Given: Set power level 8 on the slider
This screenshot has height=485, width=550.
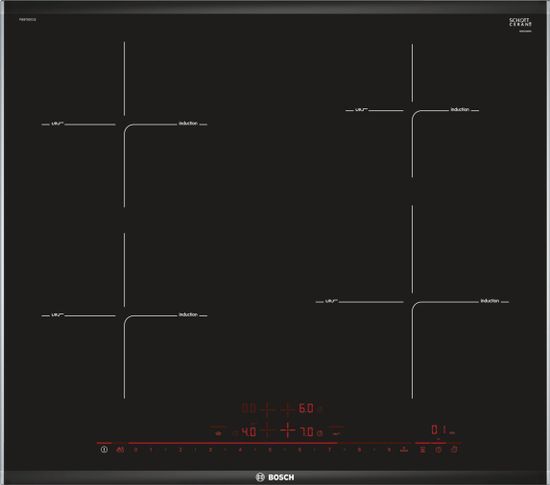Looking at the screenshot, I should (359, 450).
